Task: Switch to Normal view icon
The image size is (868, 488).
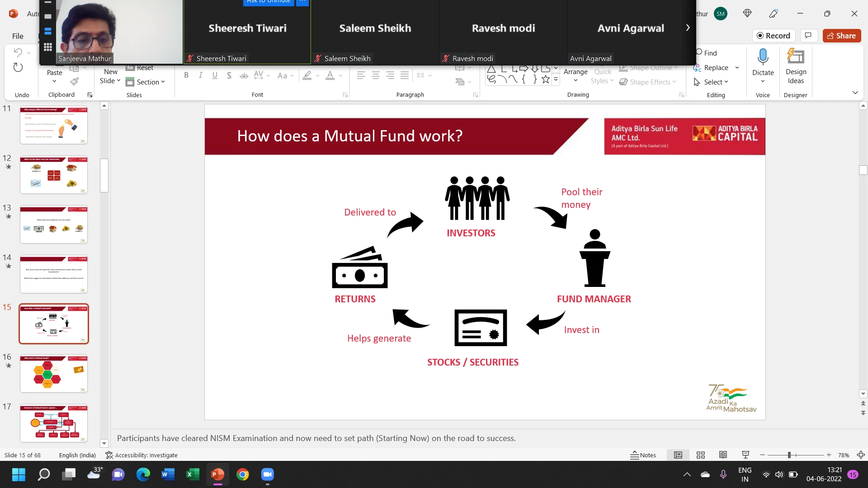Action: tap(678, 455)
